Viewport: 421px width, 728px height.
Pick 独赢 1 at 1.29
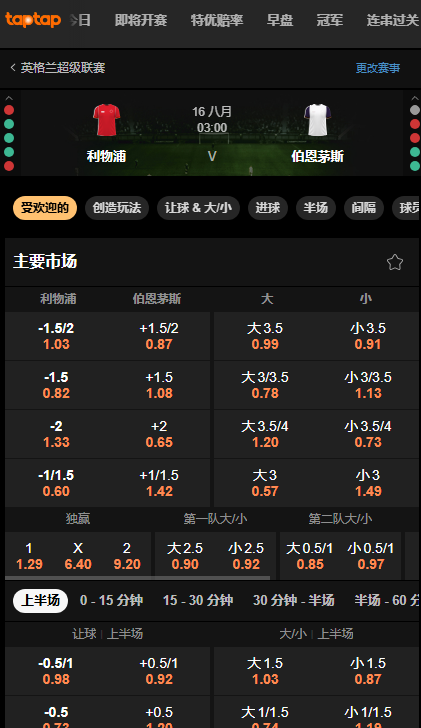29,556
